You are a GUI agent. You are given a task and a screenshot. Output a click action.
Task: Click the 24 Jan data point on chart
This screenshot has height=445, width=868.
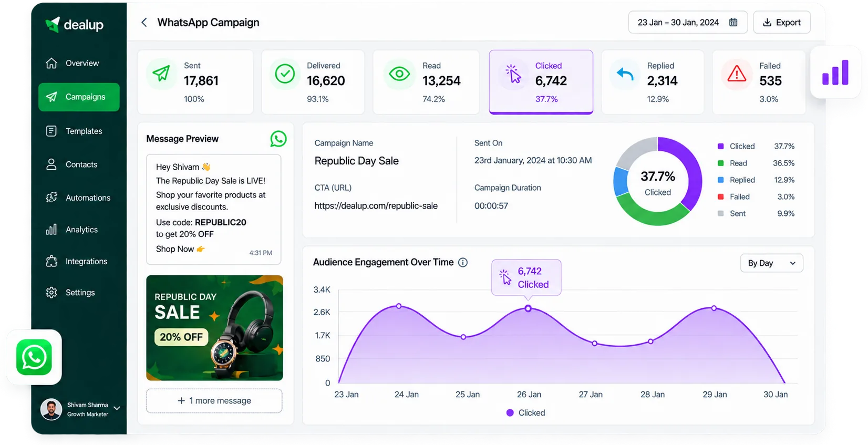point(399,306)
